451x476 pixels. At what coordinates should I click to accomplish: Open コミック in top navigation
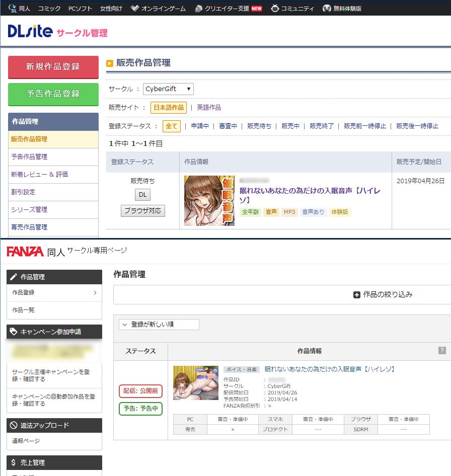tap(49, 9)
